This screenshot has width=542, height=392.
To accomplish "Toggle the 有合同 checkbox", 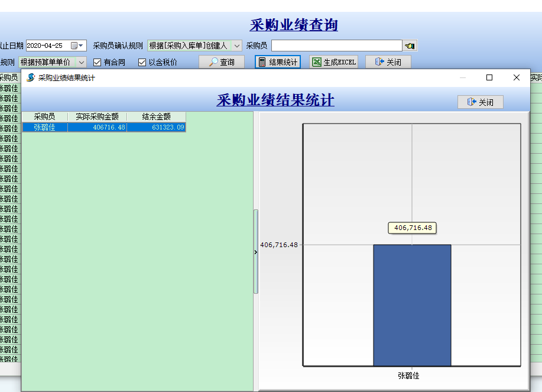I will click(98, 62).
